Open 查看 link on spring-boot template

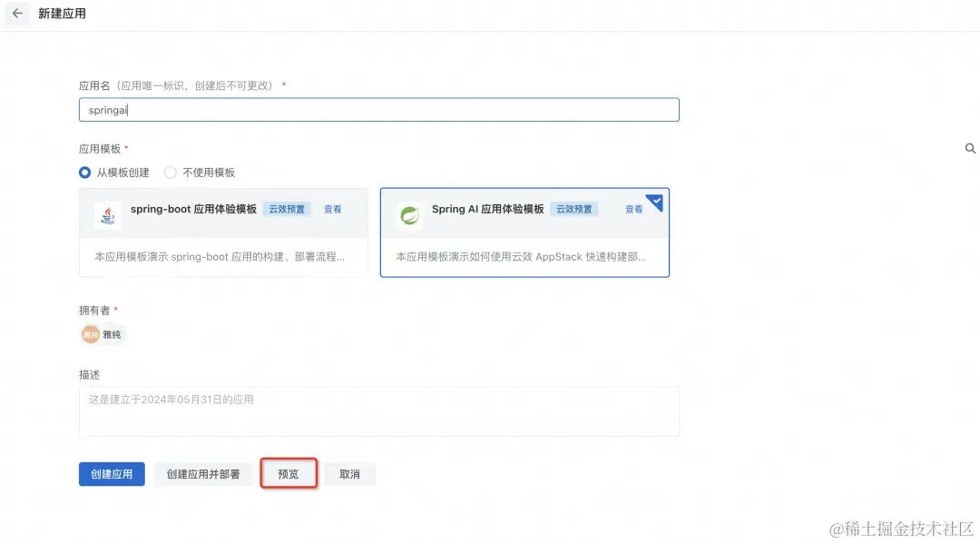click(333, 209)
